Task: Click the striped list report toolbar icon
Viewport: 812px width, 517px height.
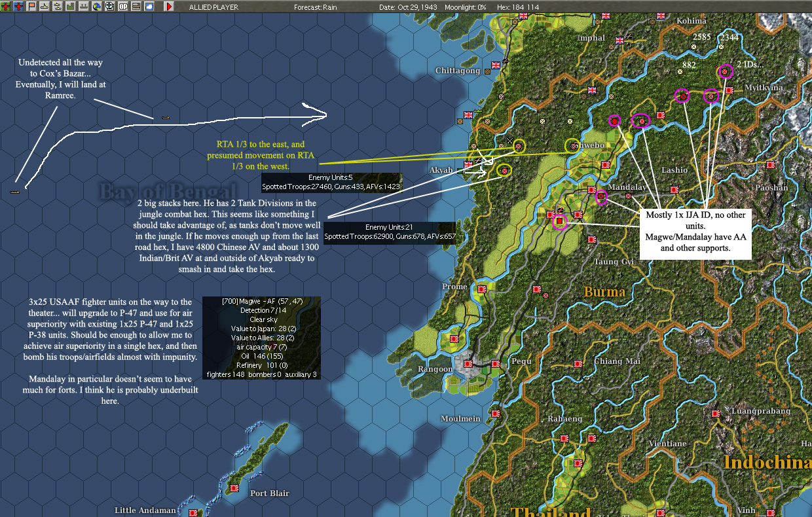Action: coord(136,7)
